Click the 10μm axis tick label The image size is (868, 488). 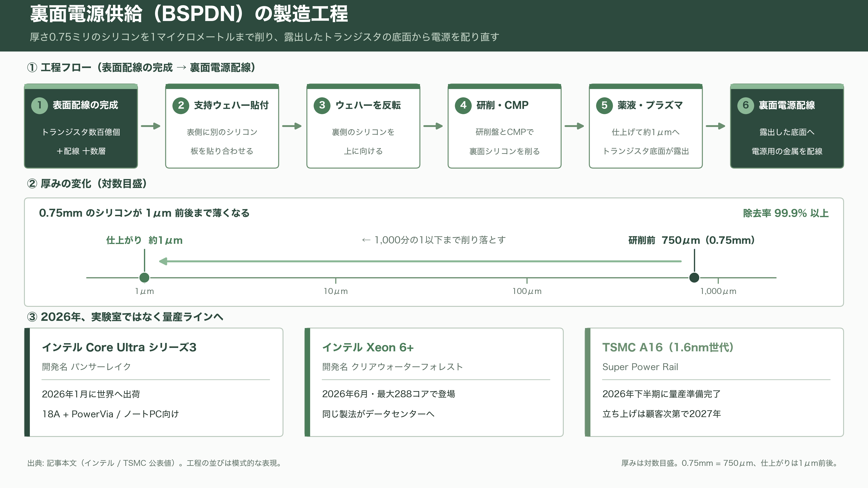(x=336, y=291)
